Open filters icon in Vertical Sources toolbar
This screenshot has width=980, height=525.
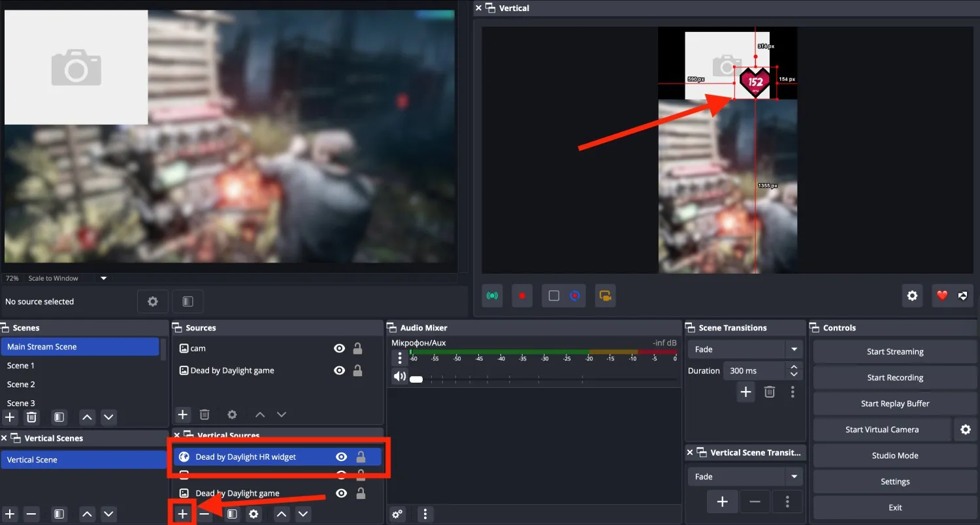232,515
